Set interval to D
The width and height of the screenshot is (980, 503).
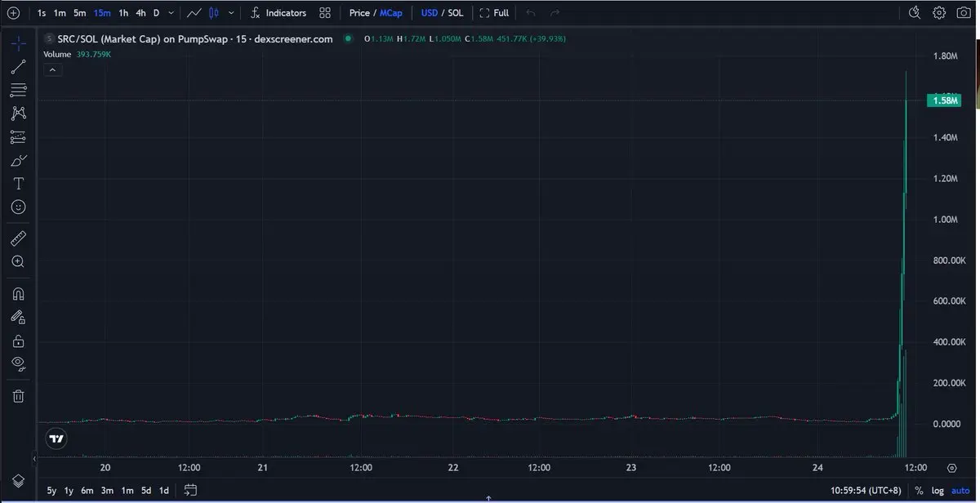(x=156, y=13)
